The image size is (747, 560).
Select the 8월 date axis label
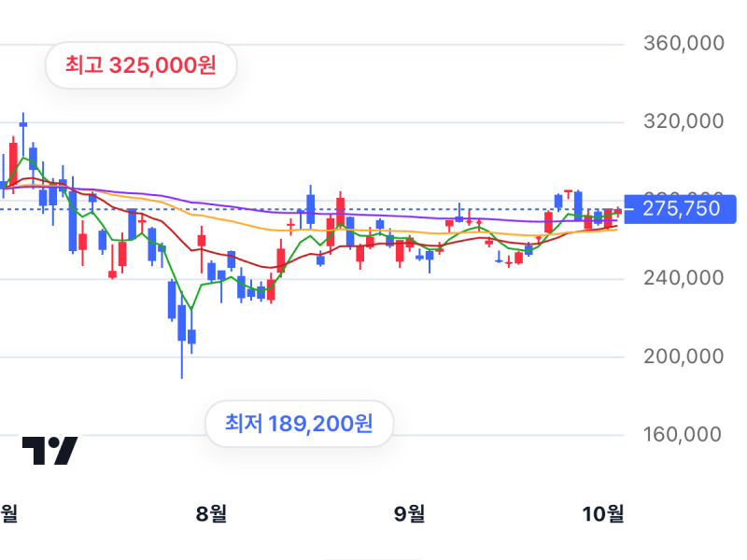(x=211, y=514)
